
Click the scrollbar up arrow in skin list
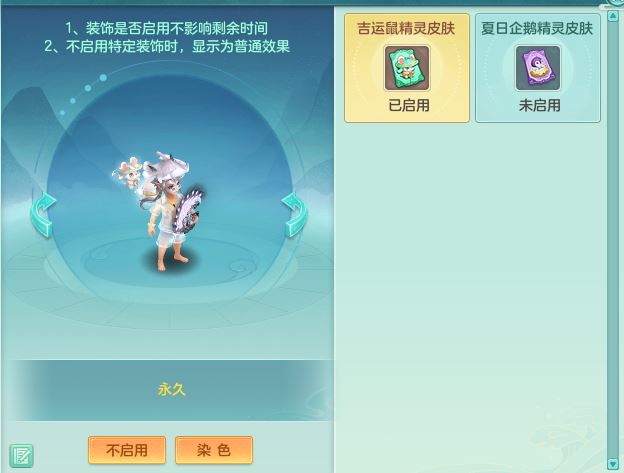click(x=612, y=16)
